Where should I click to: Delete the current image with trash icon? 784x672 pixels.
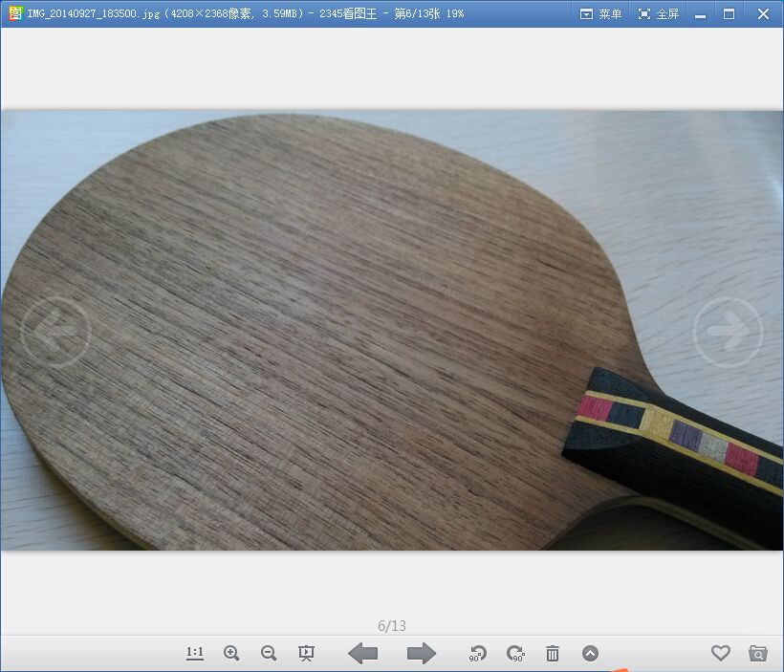pos(553,653)
